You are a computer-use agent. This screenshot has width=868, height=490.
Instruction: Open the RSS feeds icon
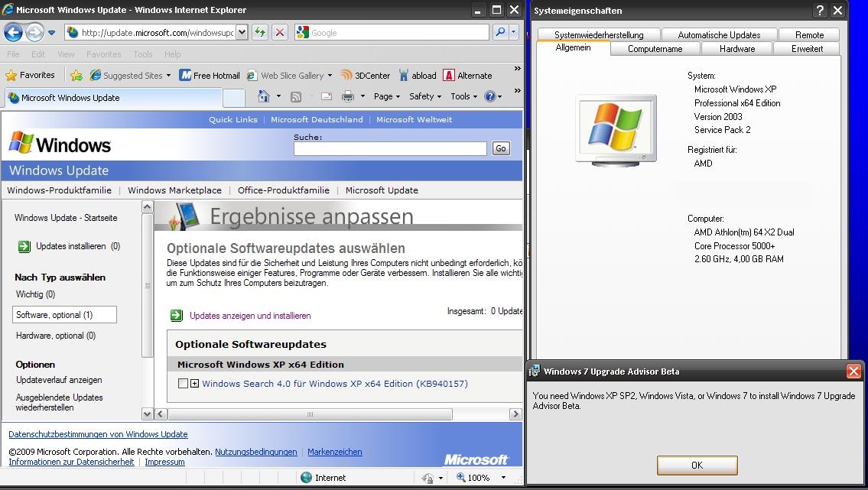[x=296, y=97]
